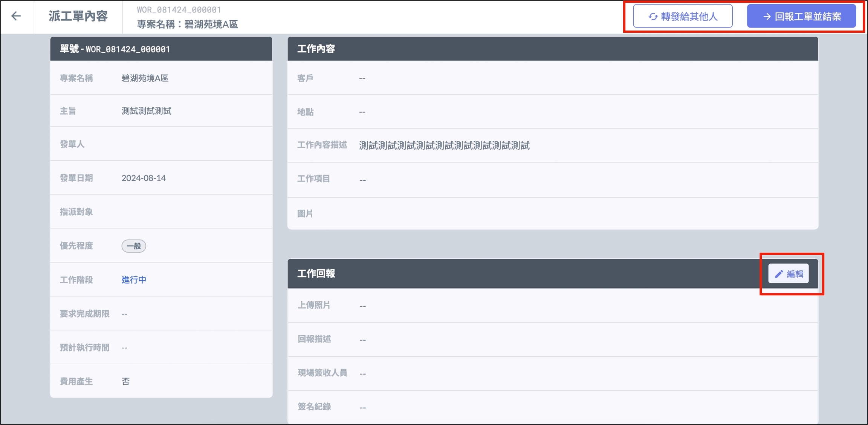The width and height of the screenshot is (868, 425).
Task: Click the 工作內容描述 text value
Action: point(444,146)
